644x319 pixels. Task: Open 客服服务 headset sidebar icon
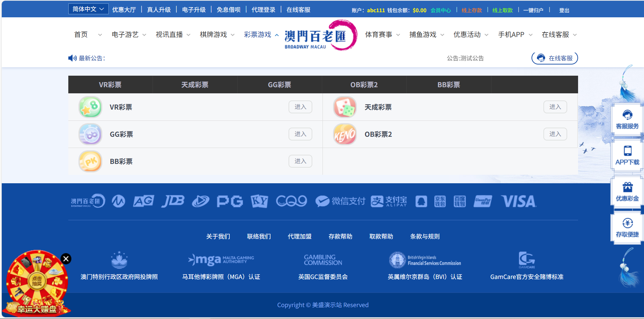(627, 119)
